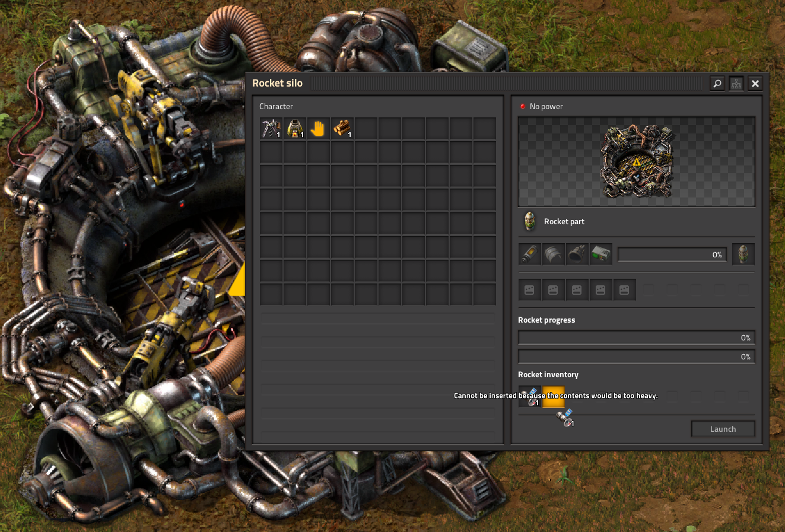This screenshot has height=532, width=785.
Task: Click the "Rocket silo" window title
Action: [278, 83]
